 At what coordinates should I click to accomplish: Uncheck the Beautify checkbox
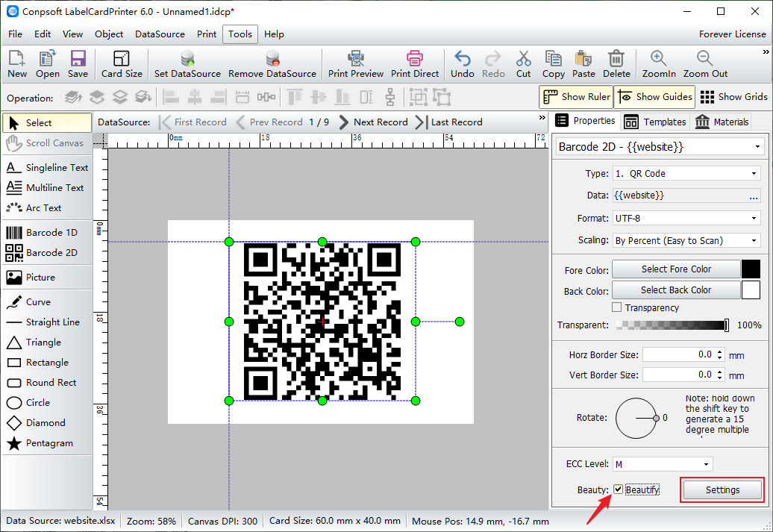(619, 489)
